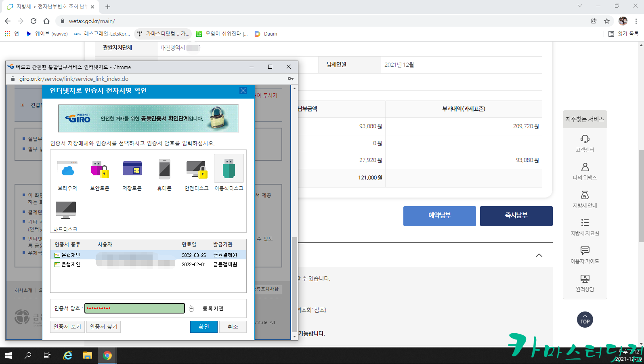Open Task View on taskbar
The height and width of the screenshot is (364, 644).
coord(47,356)
